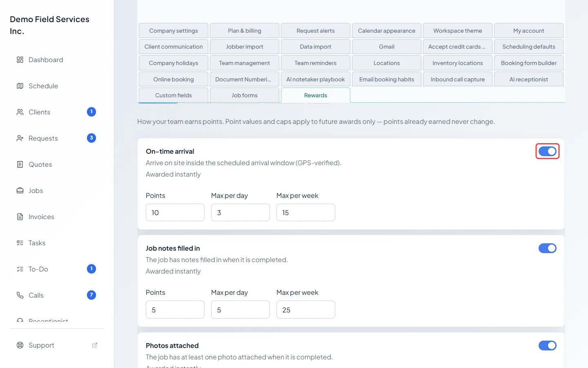Click the Quotes document icon

point(20,164)
